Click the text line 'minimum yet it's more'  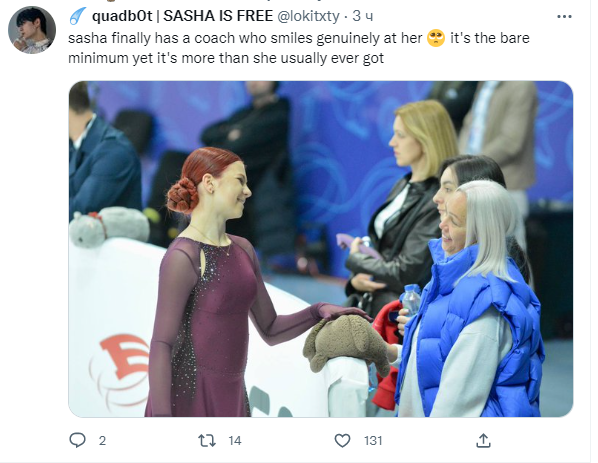click(x=226, y=58)
